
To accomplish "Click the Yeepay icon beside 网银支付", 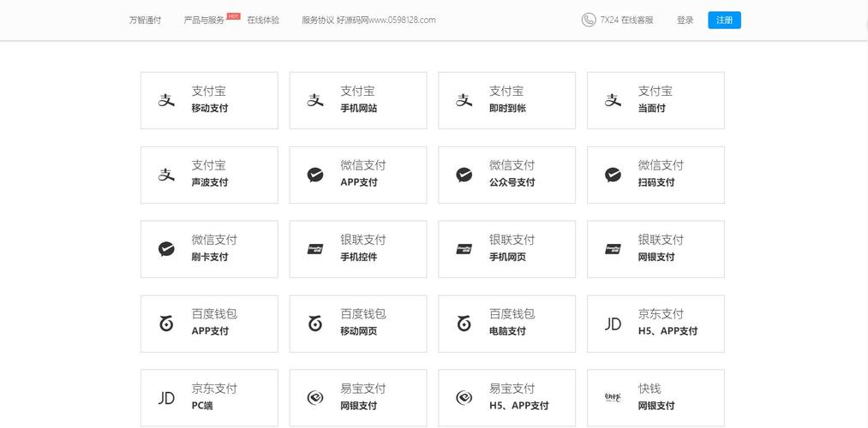I will 315,397.
